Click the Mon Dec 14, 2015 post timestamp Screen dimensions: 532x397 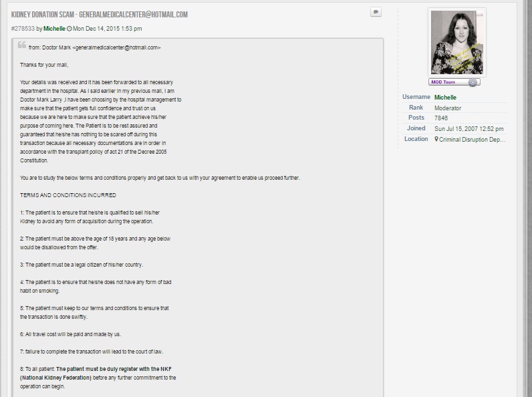(x=108, y=29)
